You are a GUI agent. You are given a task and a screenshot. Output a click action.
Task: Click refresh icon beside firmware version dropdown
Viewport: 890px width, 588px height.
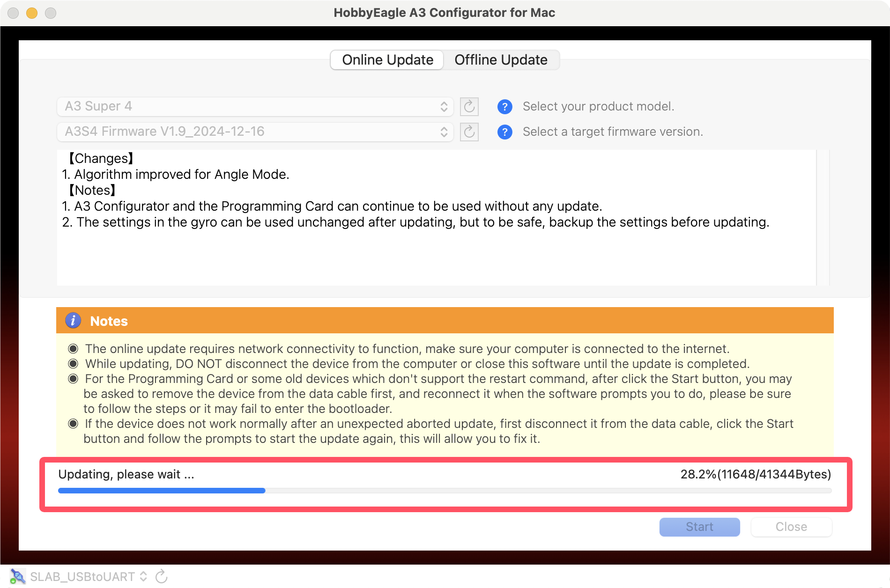tap(469, 132)
